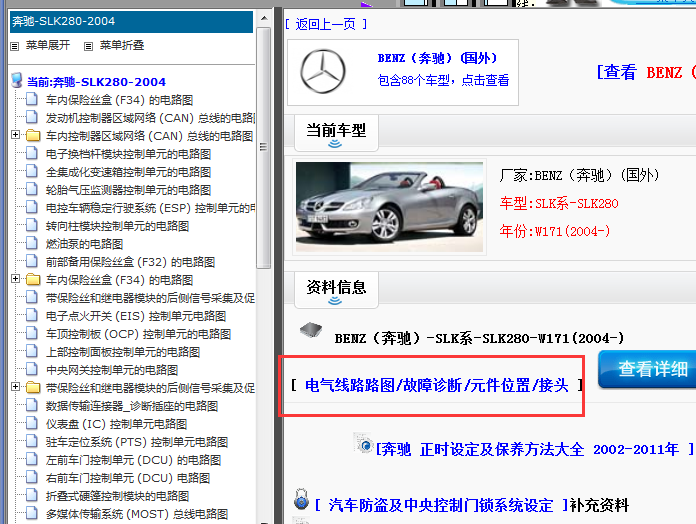
Task: Click document icon beside 仪表盘 (IC) 控制单元电路图
Action: (x=32, y=424)
